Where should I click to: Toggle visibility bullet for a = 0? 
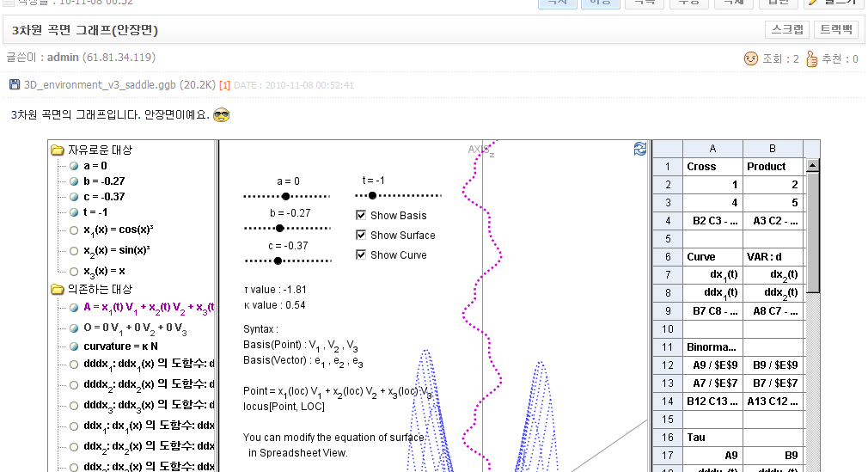coord(74,166)
